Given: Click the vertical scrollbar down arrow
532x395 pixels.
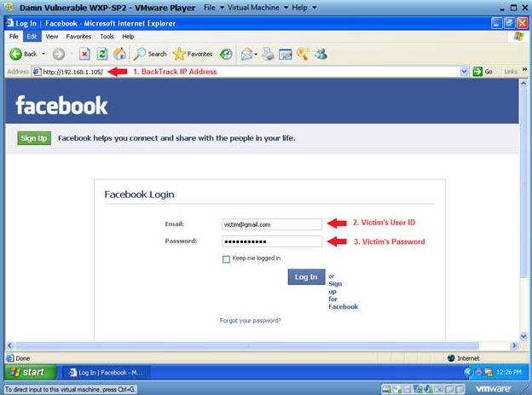Looking at the screenshot, I should click(x=523, y=336).
